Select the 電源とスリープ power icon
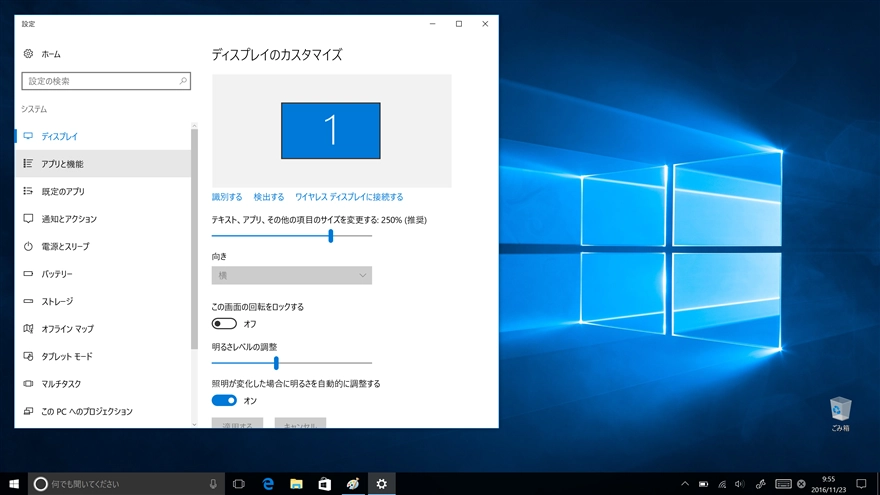Image resolution: width=880 pixels, height=495 pixels. point(28,246)
